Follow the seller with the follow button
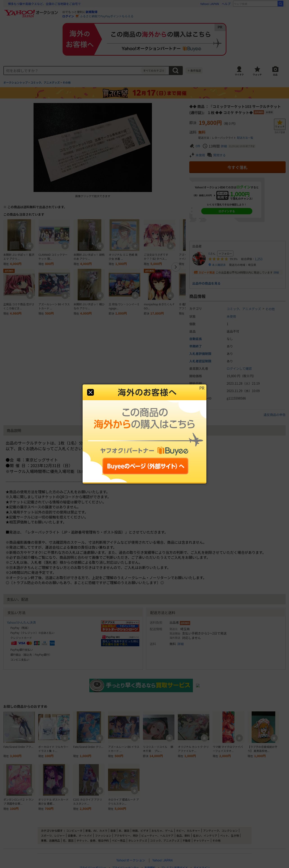Viewport: 289px width, 868px height. pos(225,253)
